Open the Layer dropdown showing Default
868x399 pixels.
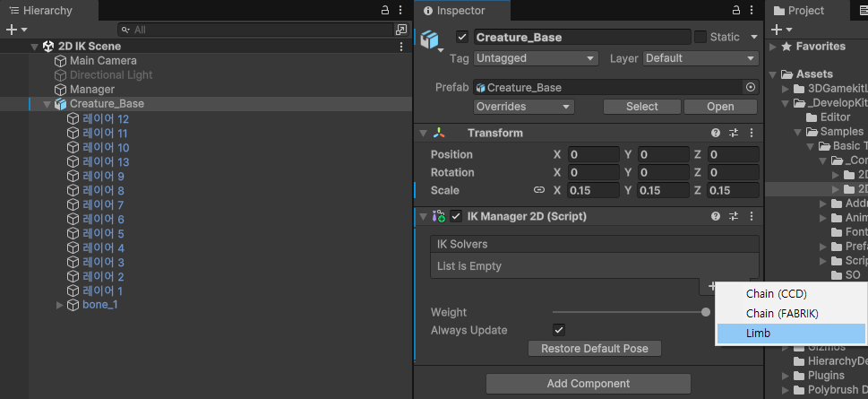pos(700,58)
